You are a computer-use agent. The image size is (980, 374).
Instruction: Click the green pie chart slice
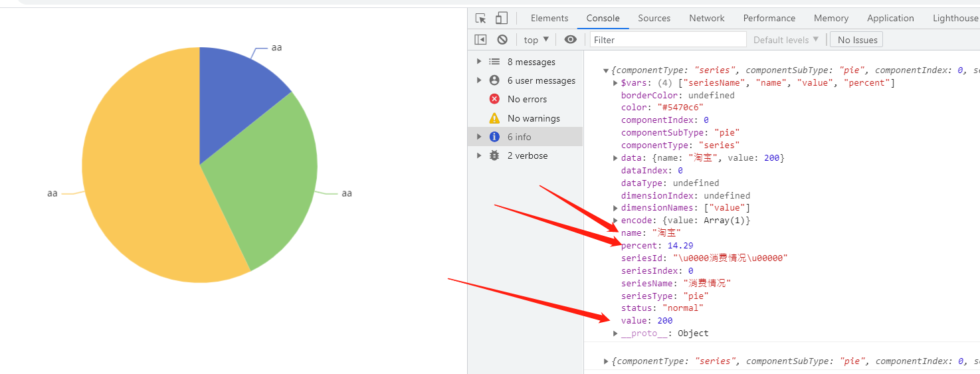pos(266,186)
